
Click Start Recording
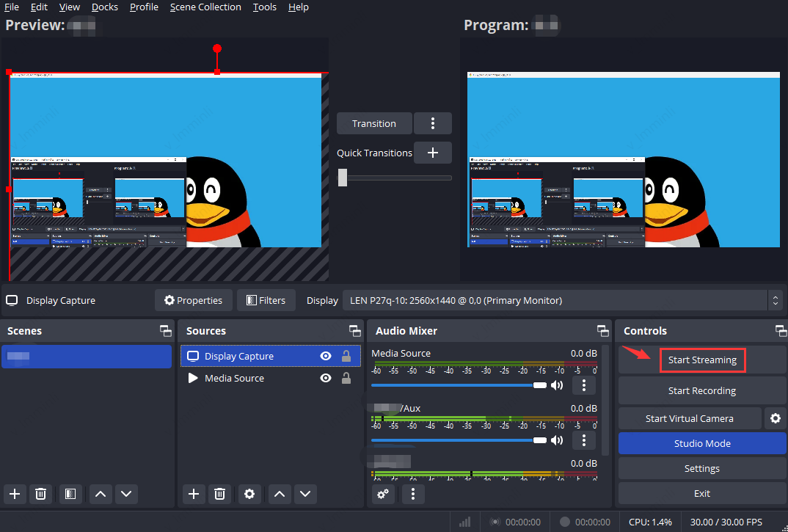point(702,390)
